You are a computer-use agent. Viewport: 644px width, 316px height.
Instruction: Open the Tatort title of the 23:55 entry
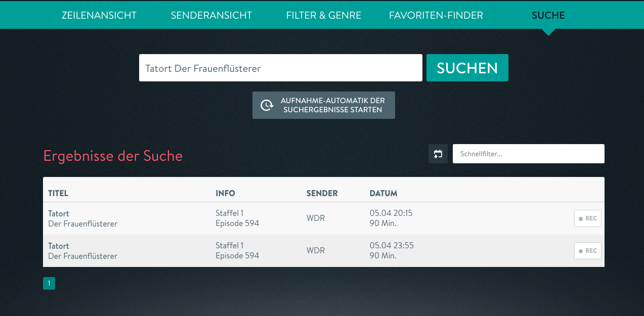pyautogui.click(x=59, y=246)
